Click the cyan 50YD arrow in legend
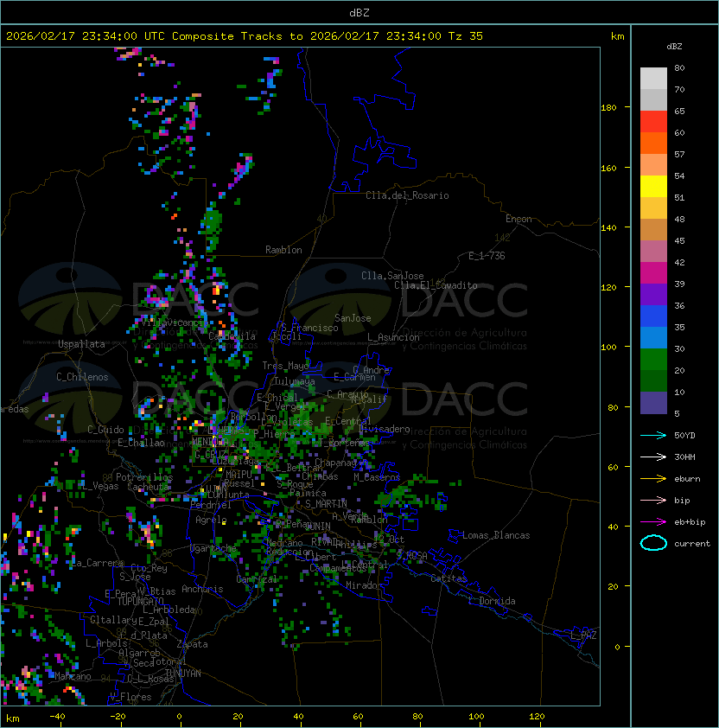 pyautogui.click(x=653, y=435)
